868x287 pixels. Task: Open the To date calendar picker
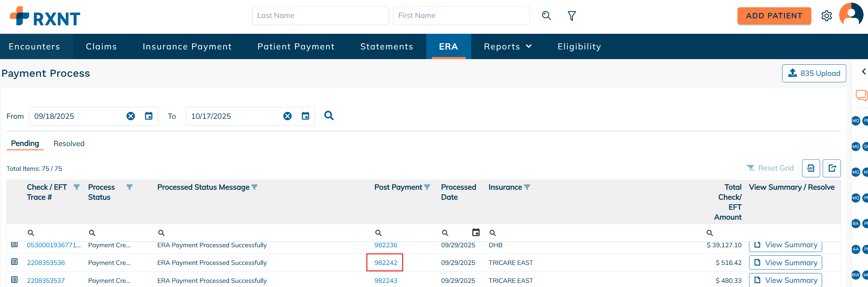pyautogui.click(x=305, y=116)
